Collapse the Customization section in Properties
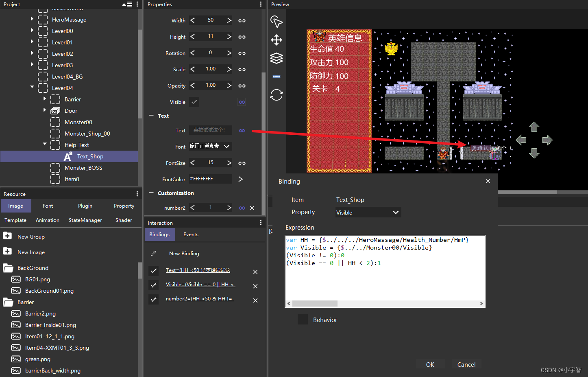Image resolution: width=588 pixels, height=377 pixels. point(151,193)
